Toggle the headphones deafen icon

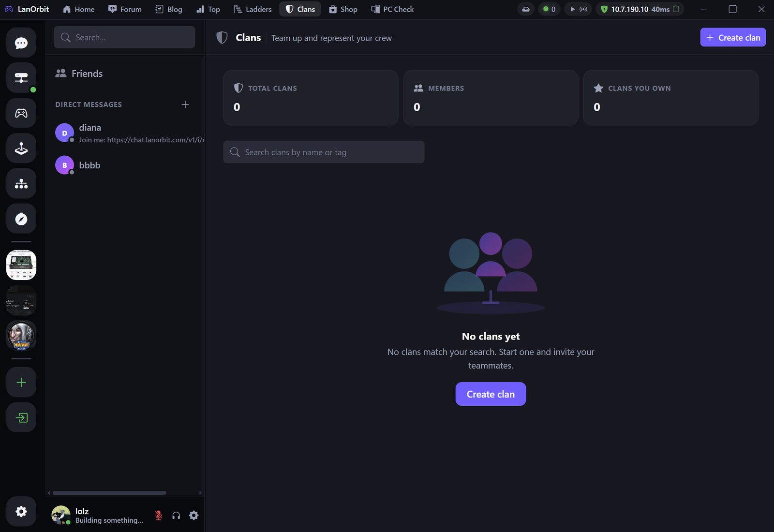click(176, 515)
